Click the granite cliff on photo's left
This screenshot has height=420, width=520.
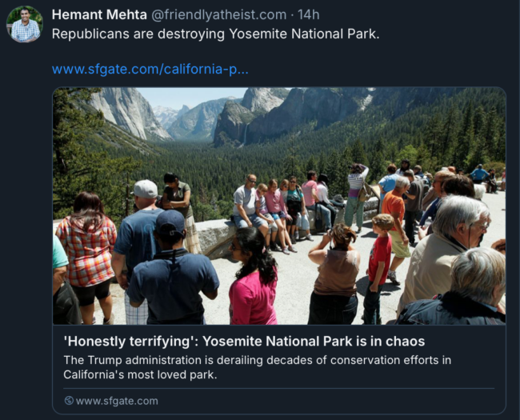[128, 111]
